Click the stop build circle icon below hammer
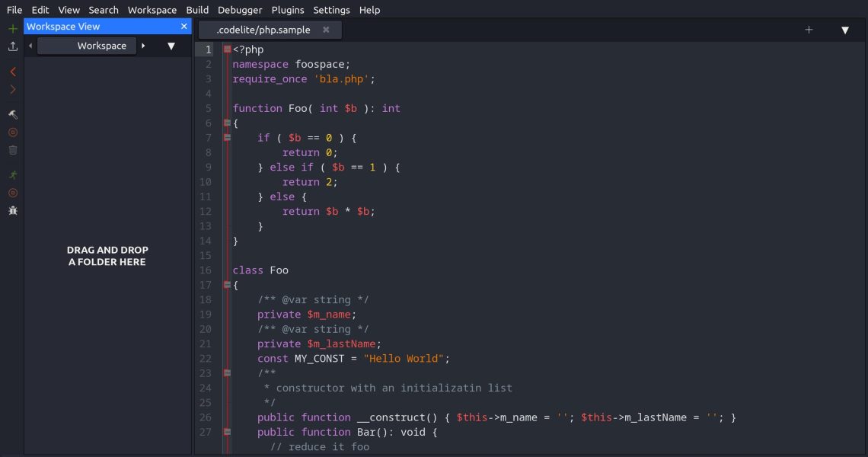Image resolution: width=868 pixels, height=457 pixels. pyautogui.click(x=12, y=132)
